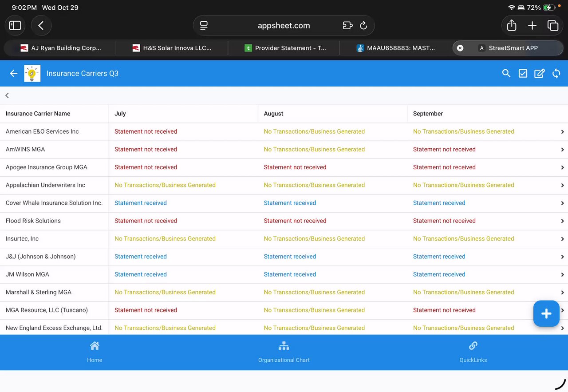568x392 pixels.
Task: Expand the JM Wilson MGA row chevron
Action: [x=563, y=275]
